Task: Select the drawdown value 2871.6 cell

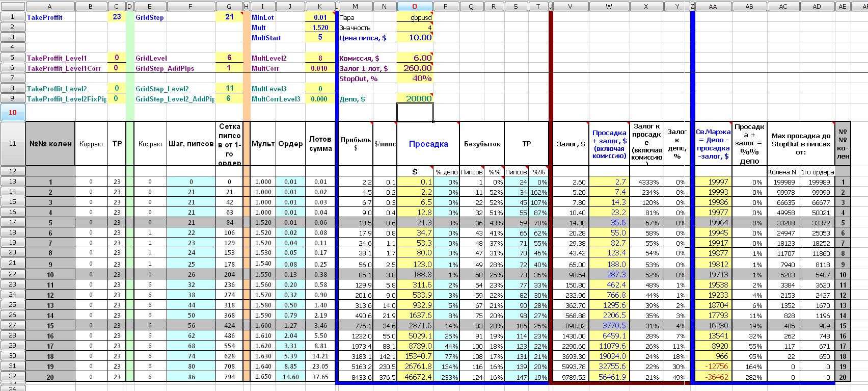Action: click(415, 325)
